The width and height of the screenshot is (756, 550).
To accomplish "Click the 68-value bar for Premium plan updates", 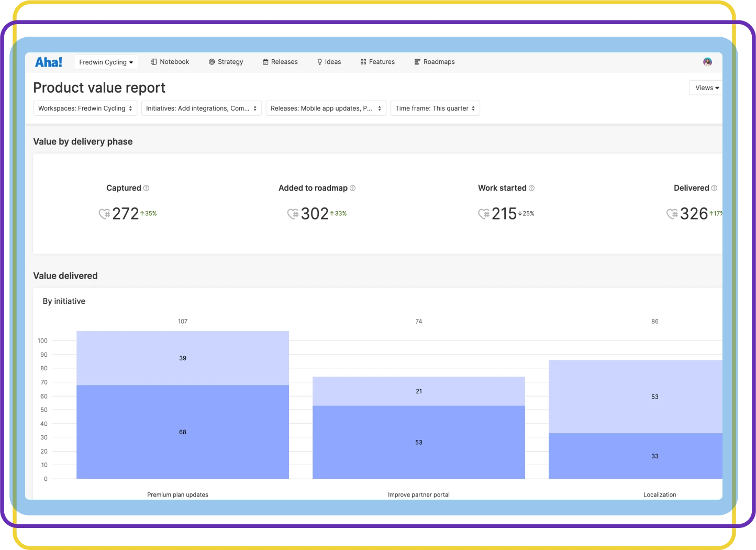I will 182,432.
